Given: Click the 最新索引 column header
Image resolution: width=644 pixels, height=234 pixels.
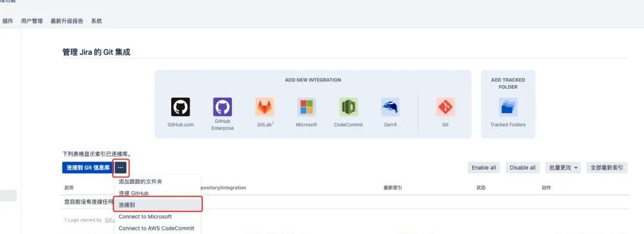Looking at the screenshot, I should point(392,188).
